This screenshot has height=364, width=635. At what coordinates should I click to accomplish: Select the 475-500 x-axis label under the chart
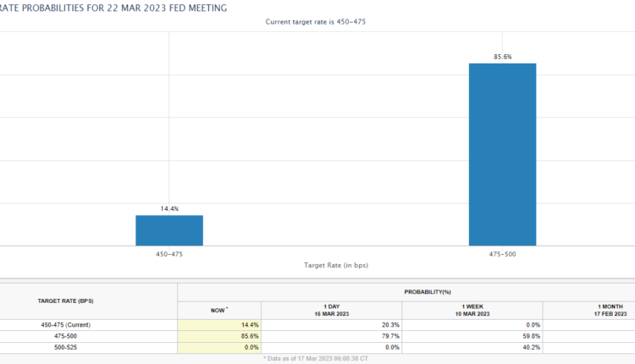[503, 253]
